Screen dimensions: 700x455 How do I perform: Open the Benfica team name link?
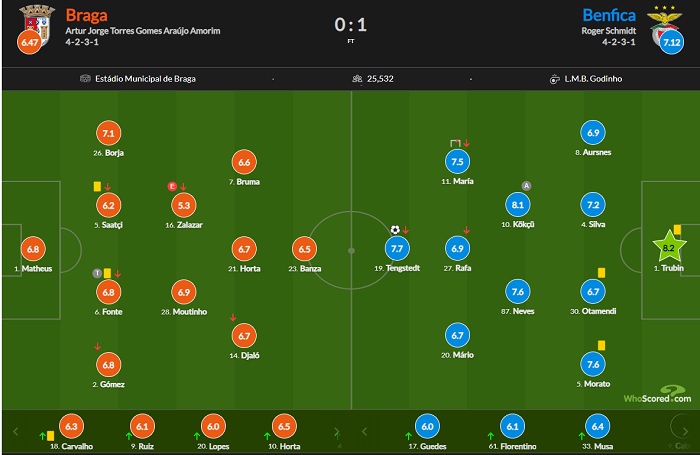610,15
